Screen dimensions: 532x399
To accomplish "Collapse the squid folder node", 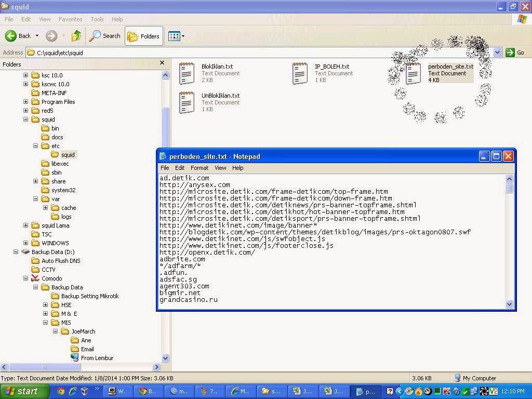I will (25, 119).
